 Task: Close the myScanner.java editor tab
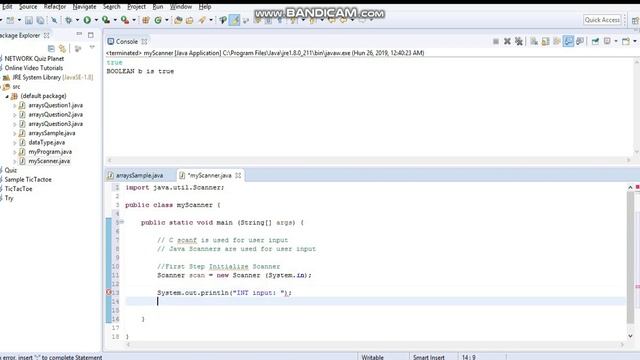click(x=238, y=176)
